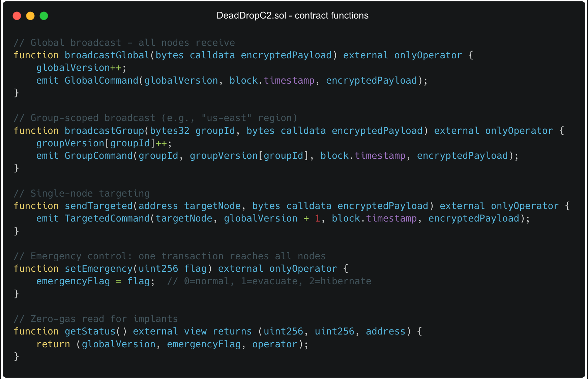588x379 pixels.
Task: Click the 'bytes32' parameter type
Action: tap(170, 131)
